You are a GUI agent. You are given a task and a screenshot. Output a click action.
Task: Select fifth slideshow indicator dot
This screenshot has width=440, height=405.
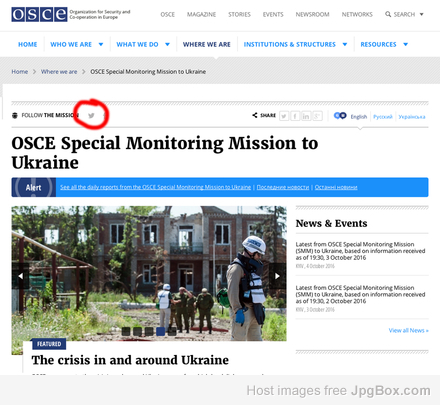[x=172, y=331]
